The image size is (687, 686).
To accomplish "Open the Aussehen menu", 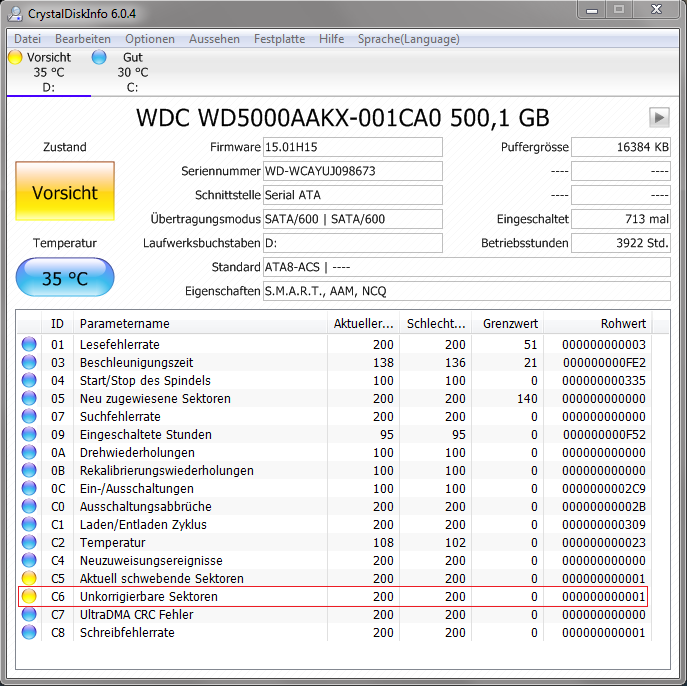I will click(214, 39).
